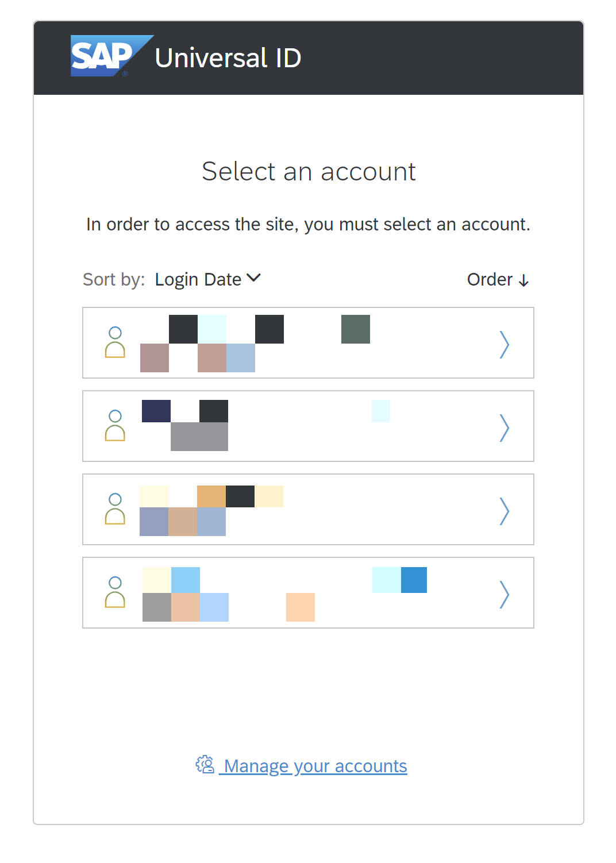Click the Select an account heading
This screenshot has width=616, height=863.
pos(309,171)
